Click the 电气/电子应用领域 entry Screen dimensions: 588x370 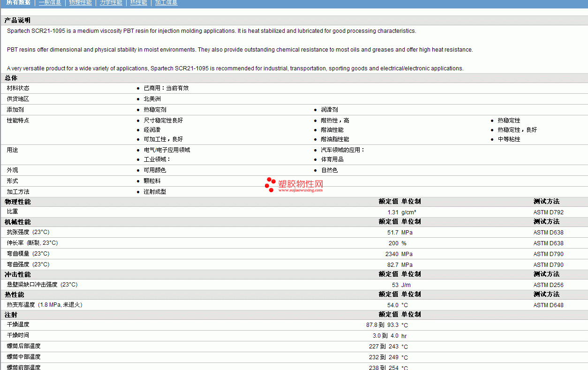167,150
